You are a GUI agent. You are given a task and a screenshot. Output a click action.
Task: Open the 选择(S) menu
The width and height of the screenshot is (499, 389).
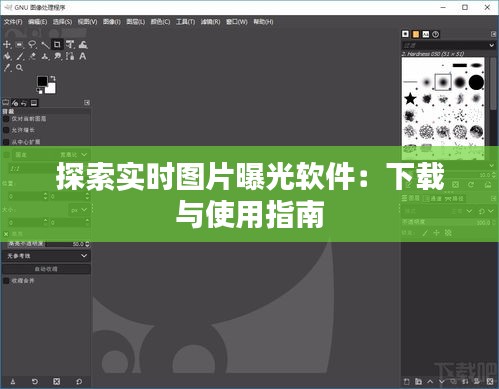tap(62, 22)
